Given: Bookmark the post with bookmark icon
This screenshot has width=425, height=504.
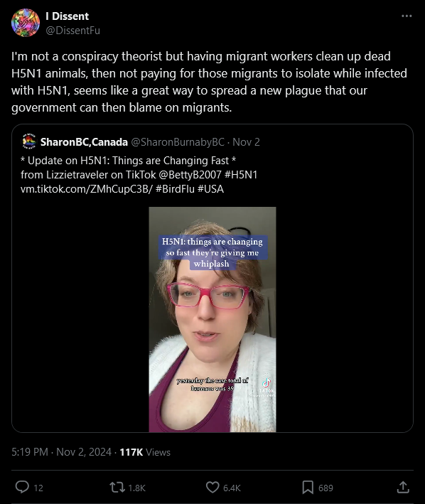Looking at the screenshot, I should coord(308,487).
